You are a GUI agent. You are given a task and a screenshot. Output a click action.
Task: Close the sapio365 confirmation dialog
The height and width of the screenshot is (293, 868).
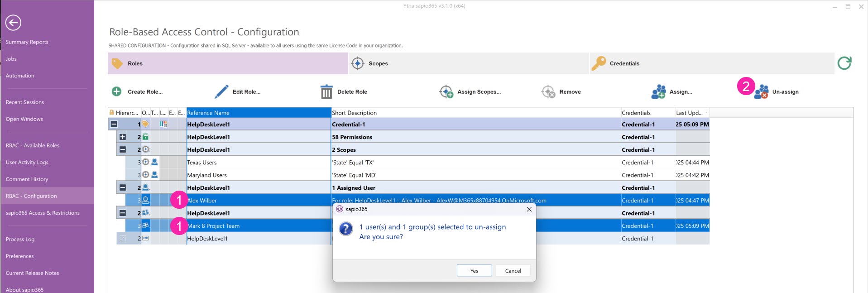pos(529,209)
